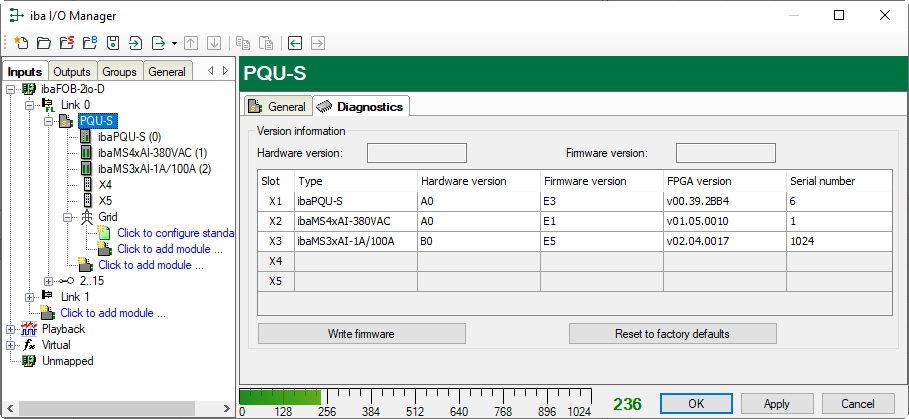909x419 pixels.
Task: Click the move up arrow toolbar icon
Action: 191,43
